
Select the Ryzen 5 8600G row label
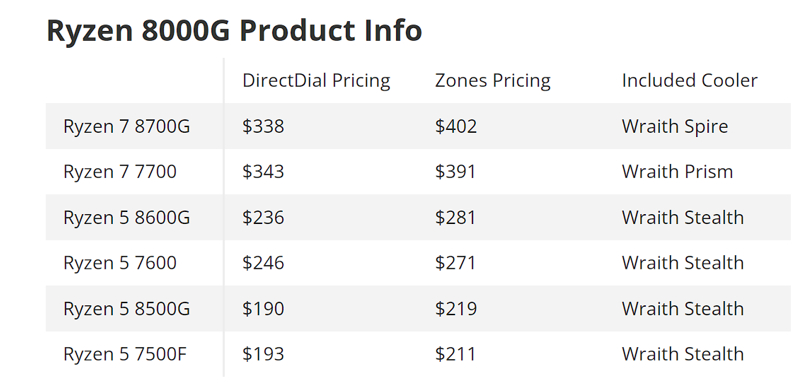point(127,217)
